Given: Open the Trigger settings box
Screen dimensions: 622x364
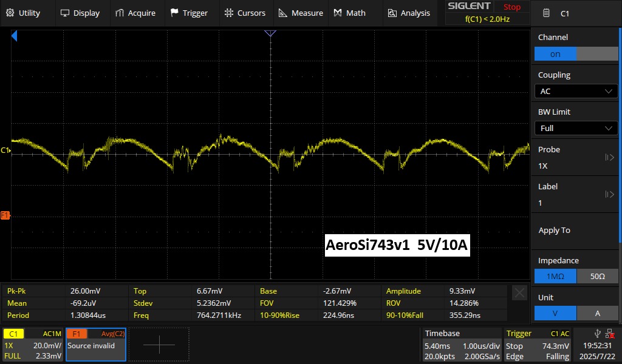Looking at the screenshot, I should [538, 345].
